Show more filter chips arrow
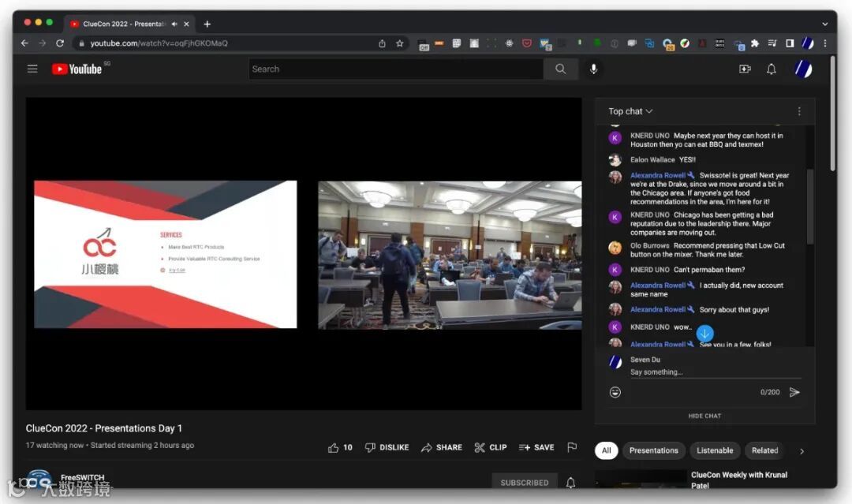 (x=802, y=451)
